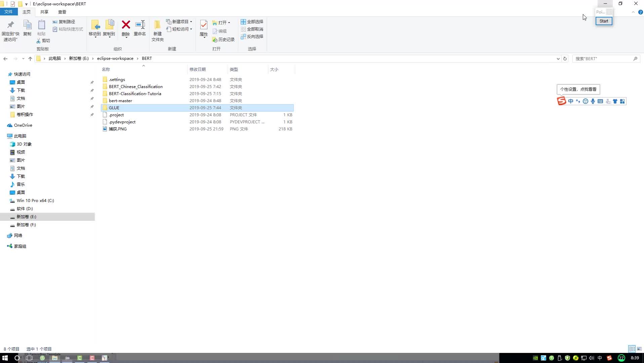Click Sogou toolbar skin shirt icon
This screenshot has height=363, width=644.
point(615,101)
